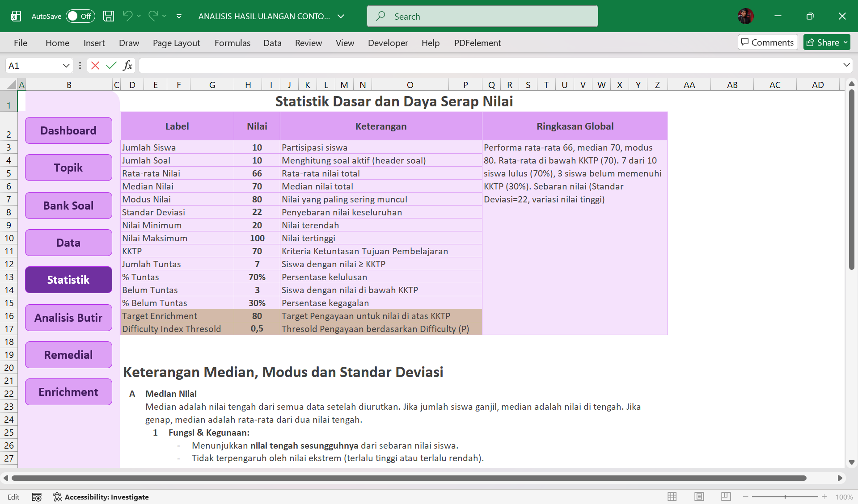The width and height of the screenshot is (858, 504).
Task: Click the Insert Function fx icon
Action: point(127,66)
